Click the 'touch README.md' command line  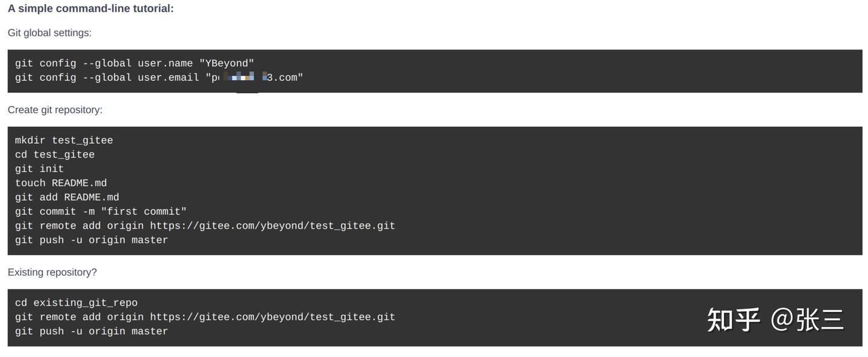61,183
